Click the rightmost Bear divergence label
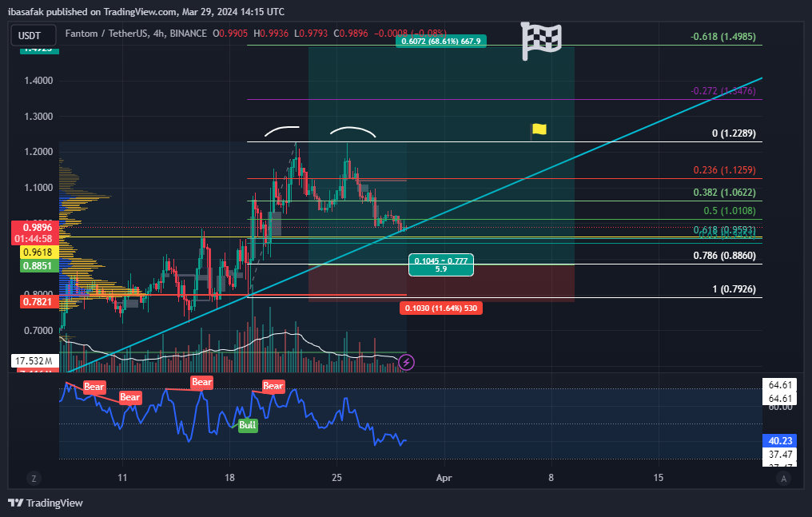Viewport: 812px width, 517px height. pyautogui.click(x=273, y=386)
